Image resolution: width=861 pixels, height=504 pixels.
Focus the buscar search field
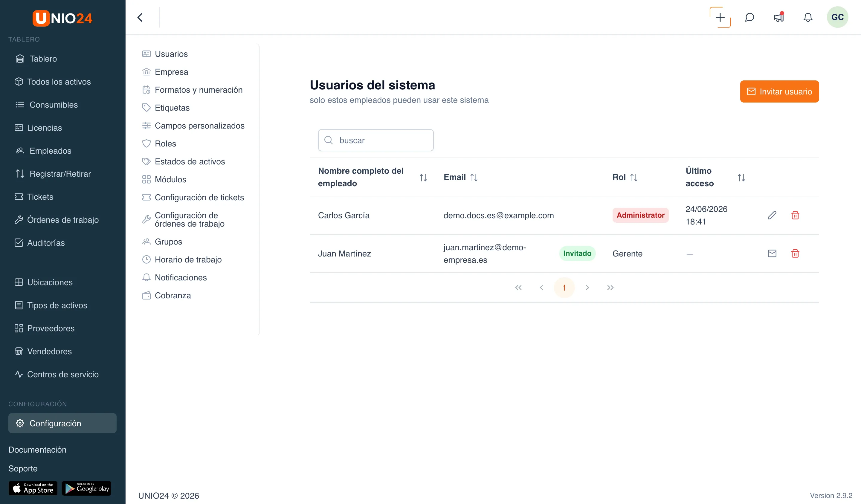click(x=375, y=140)
